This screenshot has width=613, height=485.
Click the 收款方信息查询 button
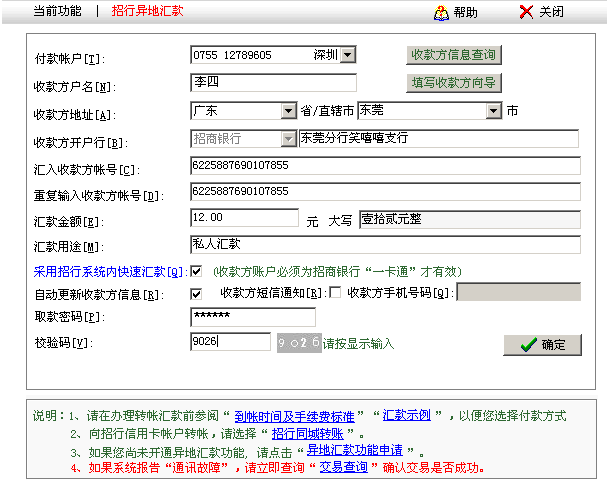click(x=454, y=55)
